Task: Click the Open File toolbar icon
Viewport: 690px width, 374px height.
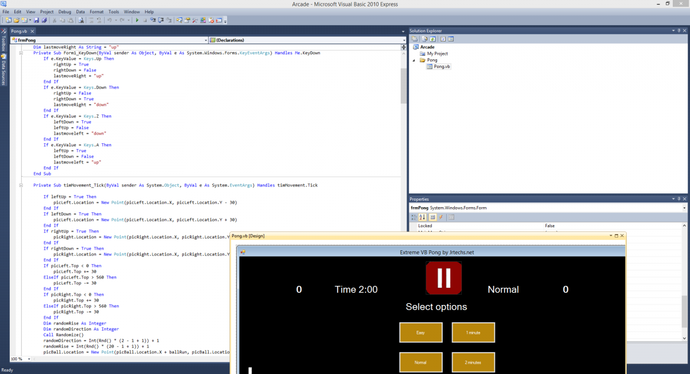Action: pos(17,20)
